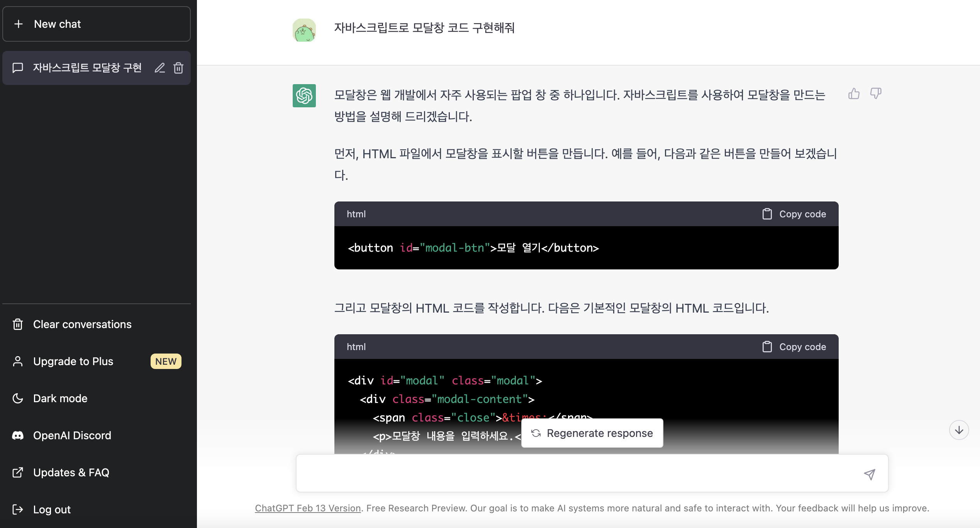The width and height of the screenshot is (980, 528).
Task: Click the ChatGPT Feb 13 Version link
Action: (308, 508)
